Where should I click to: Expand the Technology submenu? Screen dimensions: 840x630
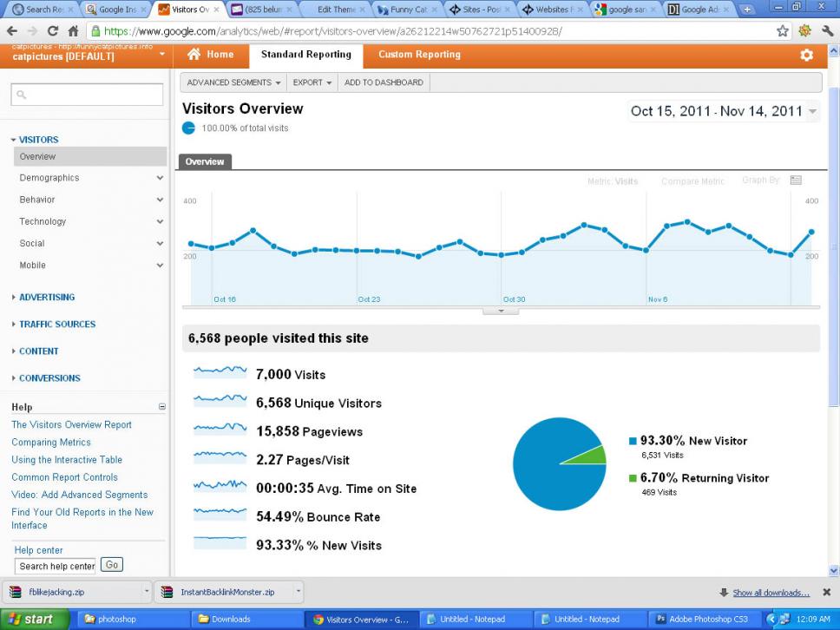160,222
